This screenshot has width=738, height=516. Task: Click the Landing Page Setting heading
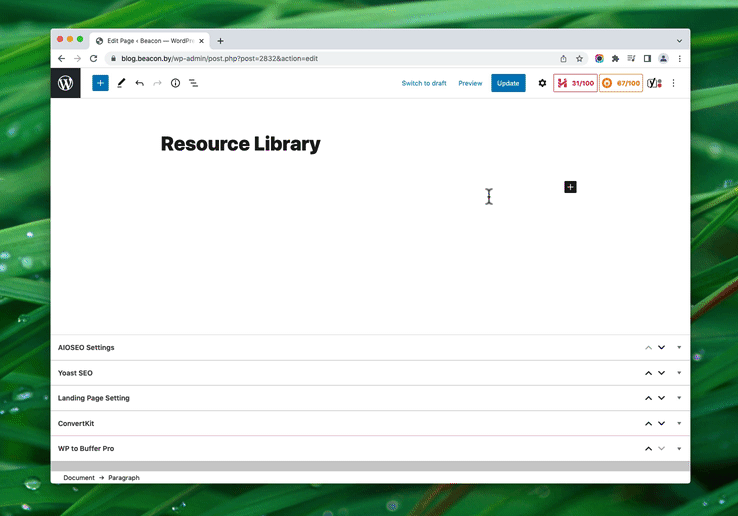94,398
